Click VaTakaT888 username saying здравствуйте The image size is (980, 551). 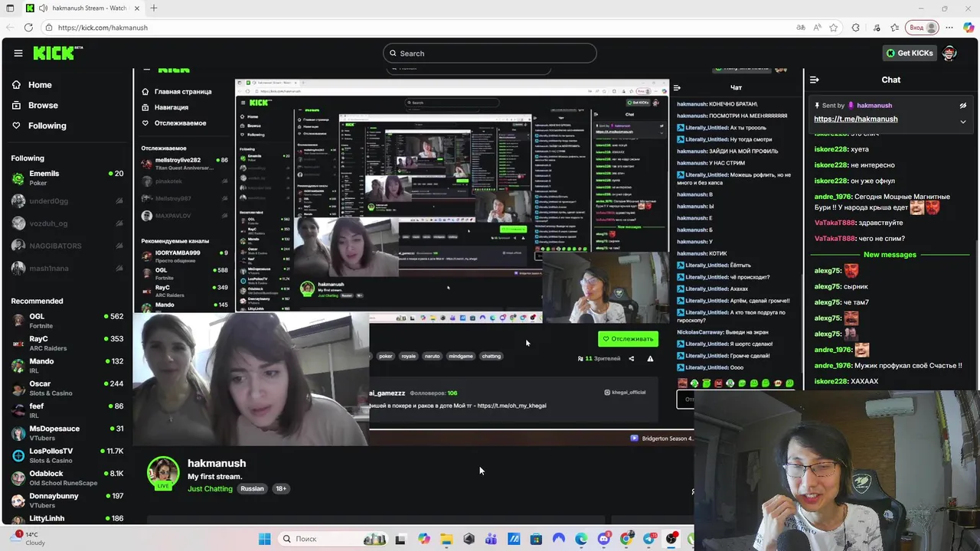coord(835,223)
